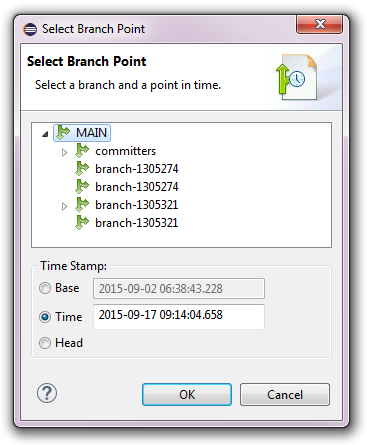
Task: Click the Time timestamp text field
Action: pyautogui.click(x=179, y=316)
